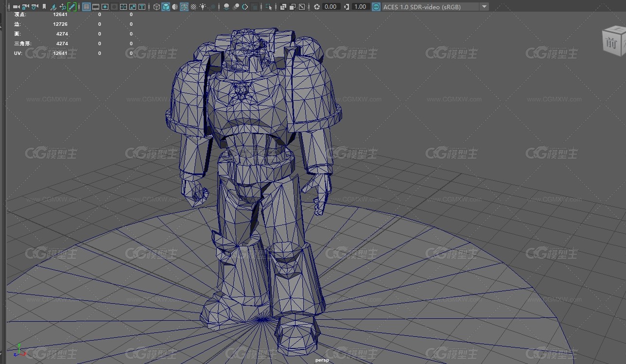Click the Isolate Select icon
This screenshot has height=364, width=626.
(269, 7)
